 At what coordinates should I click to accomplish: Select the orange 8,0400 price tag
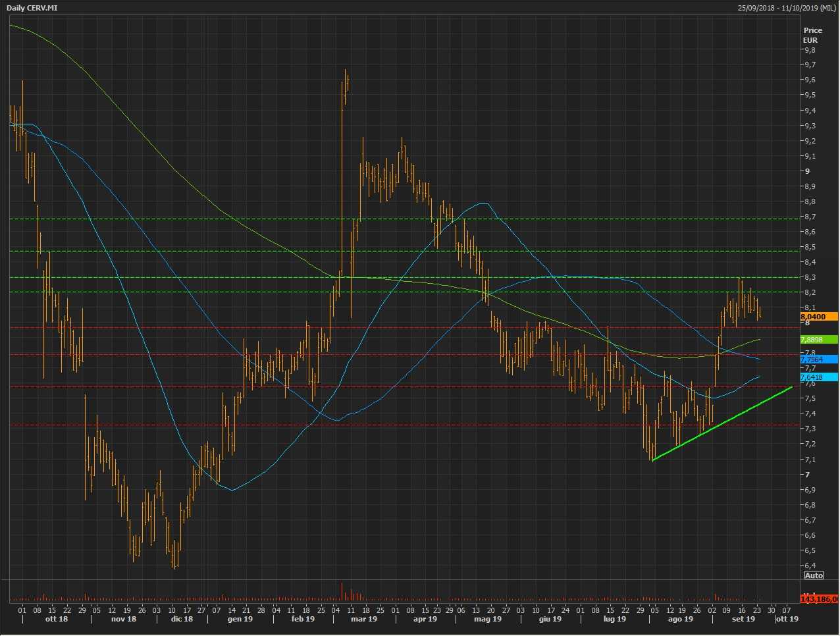tap(815, 317)
